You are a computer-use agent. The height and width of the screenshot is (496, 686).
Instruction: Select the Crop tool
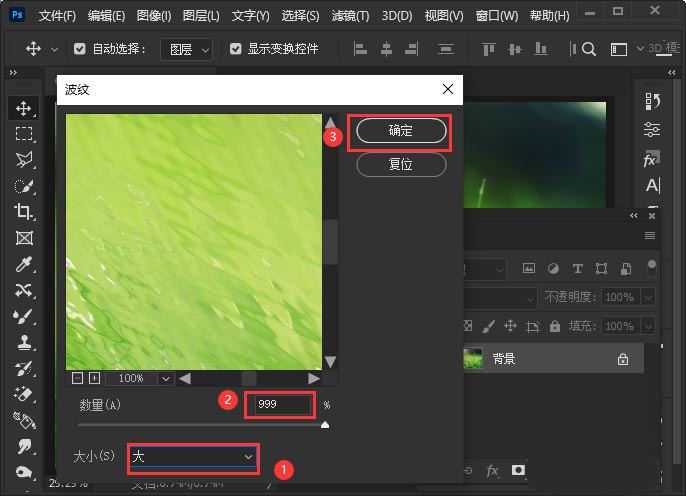[24, 212]
